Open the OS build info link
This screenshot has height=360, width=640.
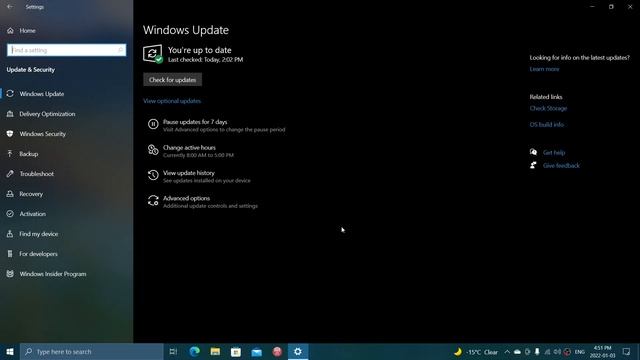(547, 124)
